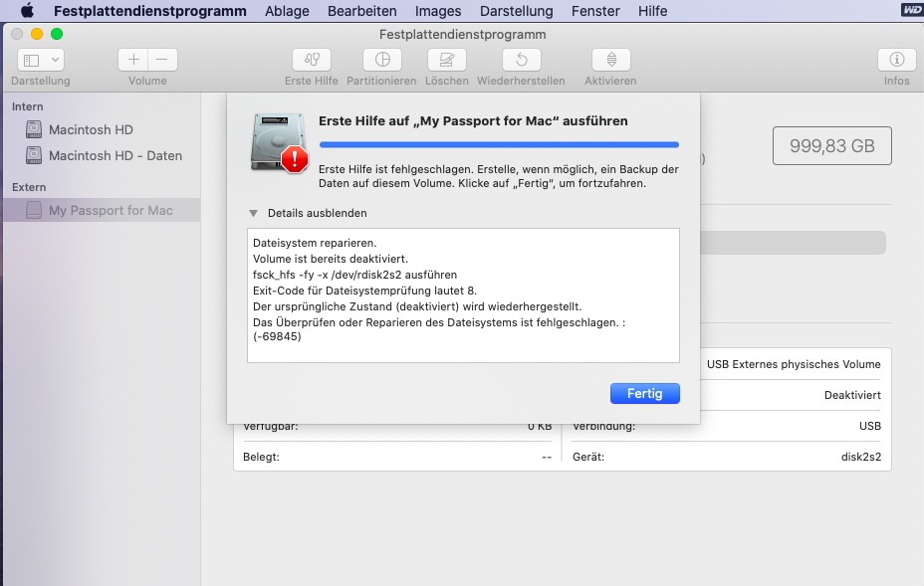Open the Festplattendienstprogramm app menu
Viewport: 924px width, 586px height.
tap(149, 11)
